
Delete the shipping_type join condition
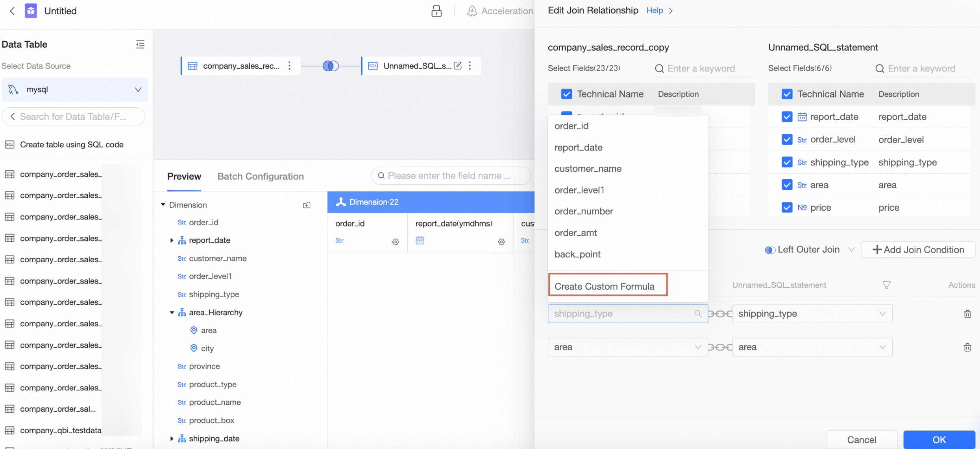point(967,314)
